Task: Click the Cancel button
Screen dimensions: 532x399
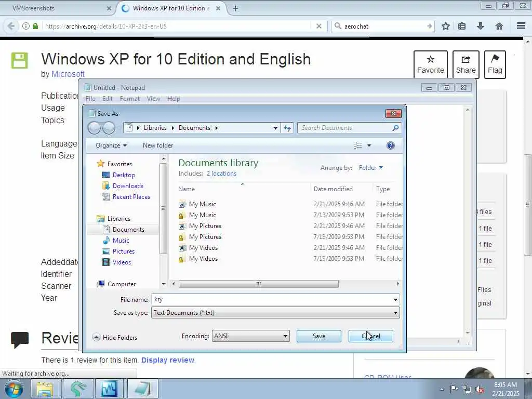Action: pyautogui.click(x=371, y=336)
